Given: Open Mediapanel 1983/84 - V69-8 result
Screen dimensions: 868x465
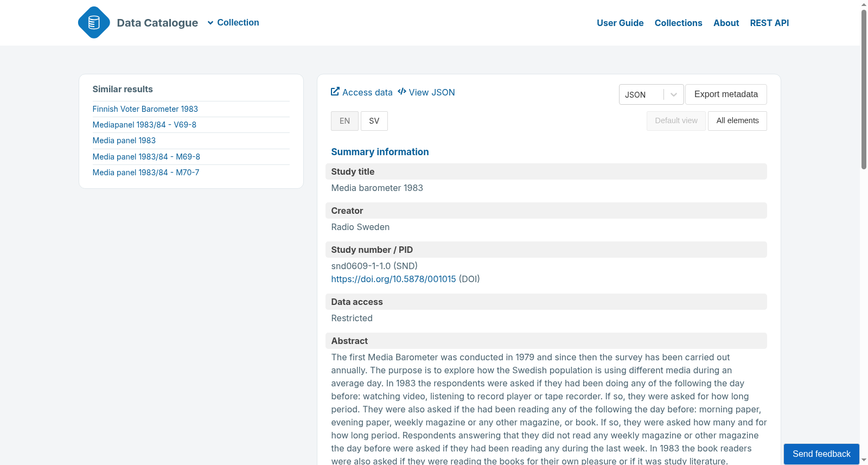Looking at the screenshot, I should pos(144,125).
